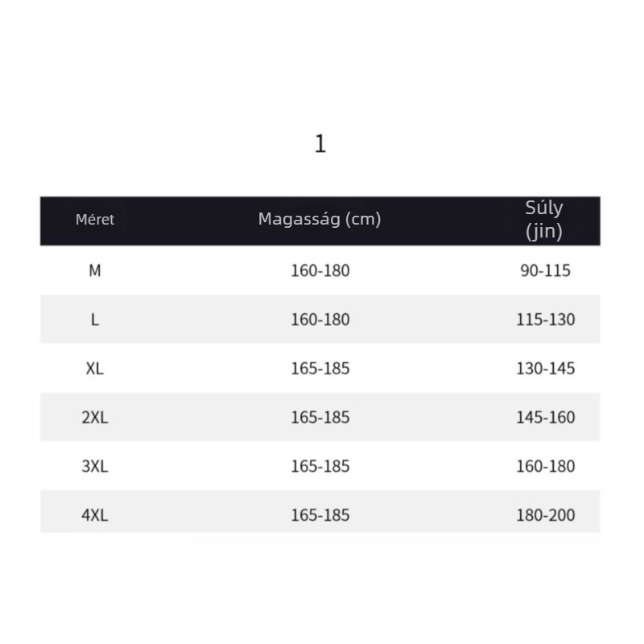644x644 pixels.
Task: Select the M size cell
Action: point(95,270)
